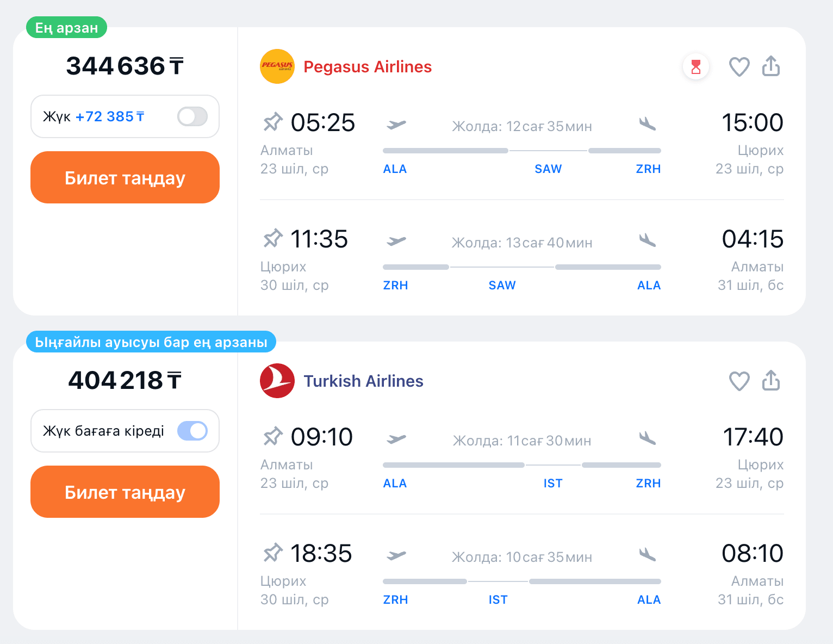The image size is (833, 644).
Task: Click the IST layover on outbound flight
Action: click(553, 484)
